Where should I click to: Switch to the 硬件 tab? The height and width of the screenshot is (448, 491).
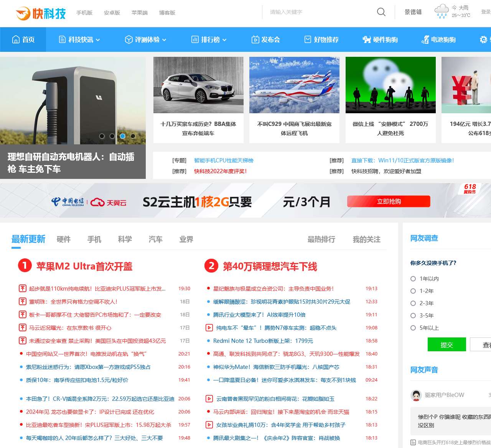click(x=64, y=240)
